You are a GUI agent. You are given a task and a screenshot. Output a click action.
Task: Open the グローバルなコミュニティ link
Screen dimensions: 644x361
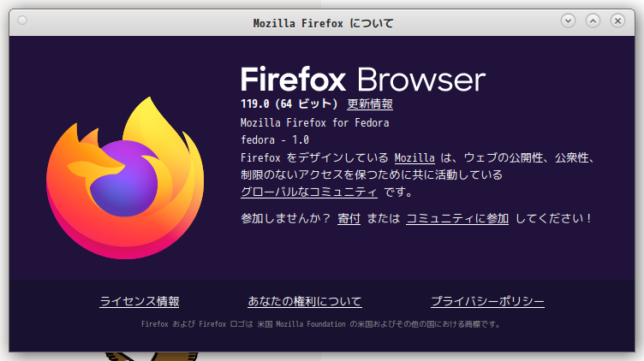[x=309, y=192]
